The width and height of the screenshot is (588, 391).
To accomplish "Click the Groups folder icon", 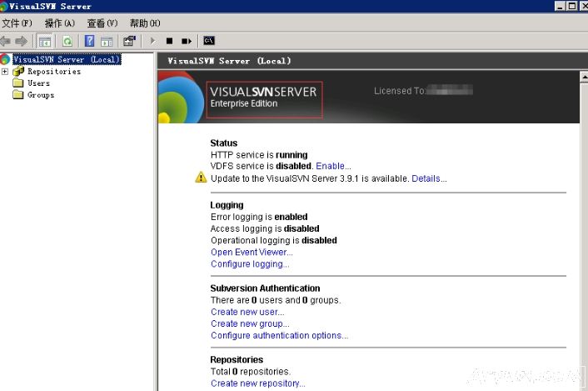I will pos(18,94).
